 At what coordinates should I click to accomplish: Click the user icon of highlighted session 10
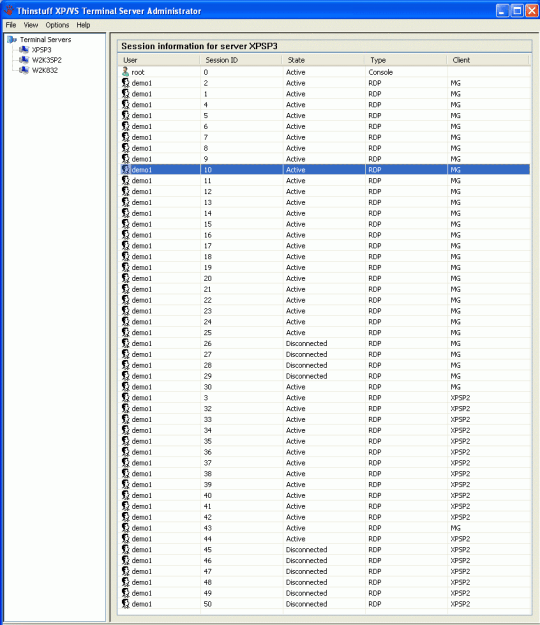coord(126,169)
